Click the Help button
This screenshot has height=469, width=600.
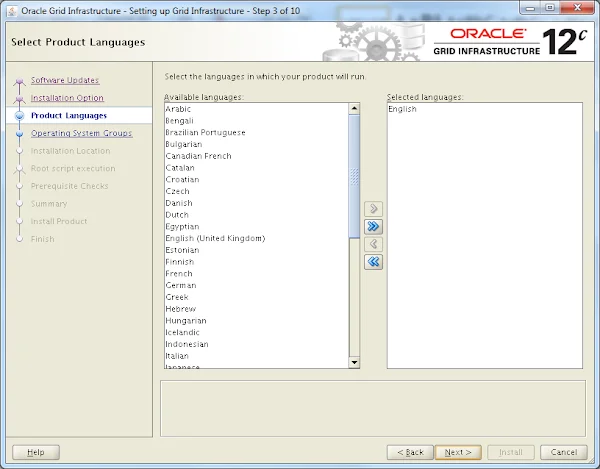point(36,452)
